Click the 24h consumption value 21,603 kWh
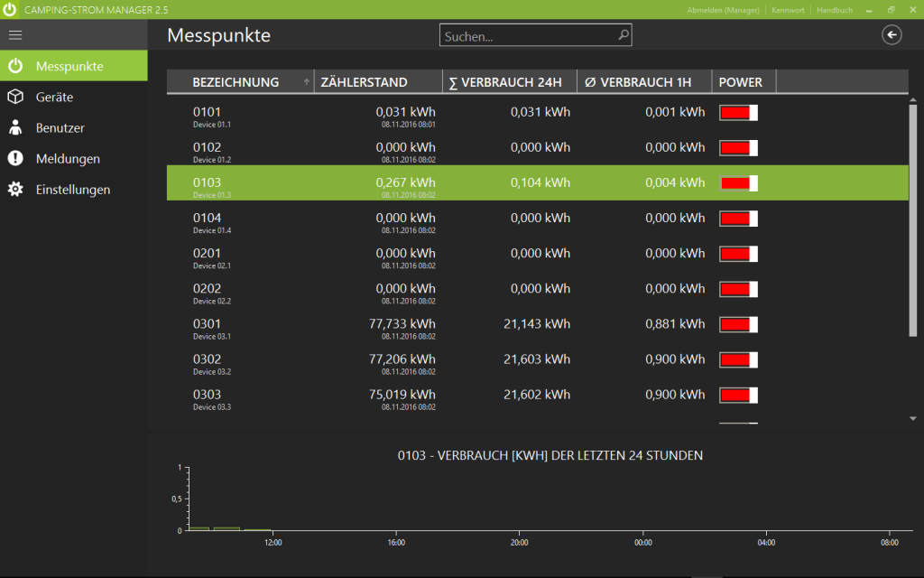924x578 pixels. 537,359
